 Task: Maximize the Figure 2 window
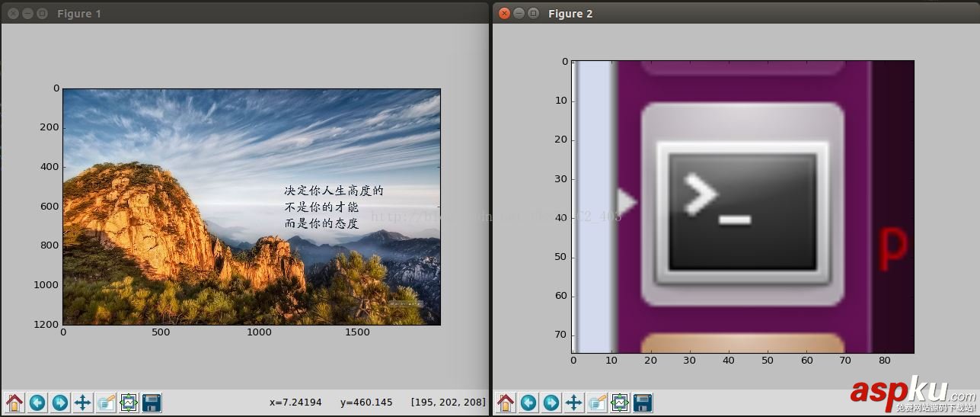(x=533, y=13)
